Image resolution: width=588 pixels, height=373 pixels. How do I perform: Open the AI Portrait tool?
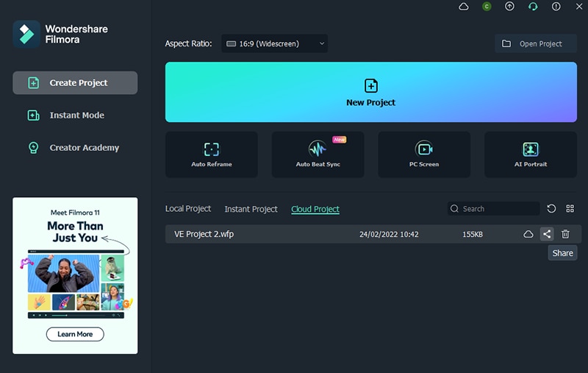531,154
